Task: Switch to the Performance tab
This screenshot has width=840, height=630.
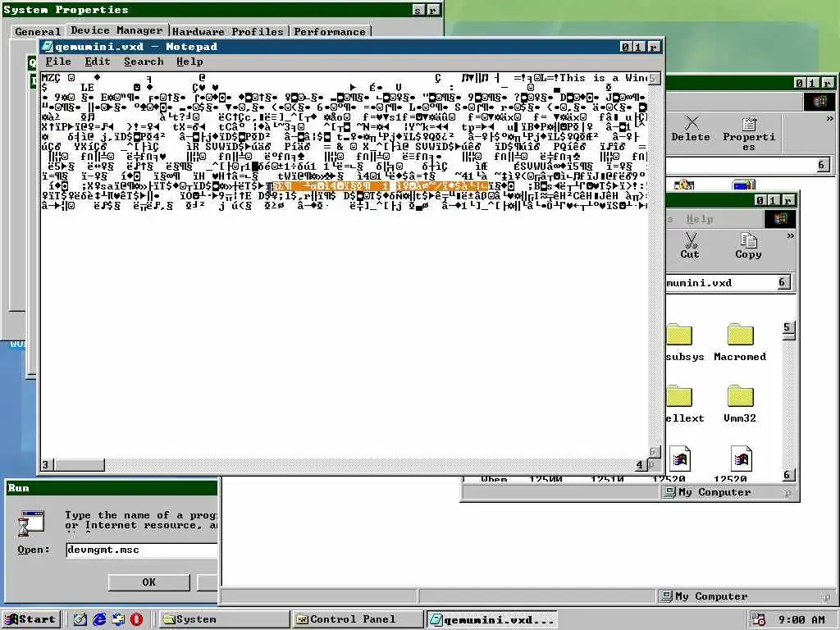Action: pyautogui.click(x=330, y=32)
